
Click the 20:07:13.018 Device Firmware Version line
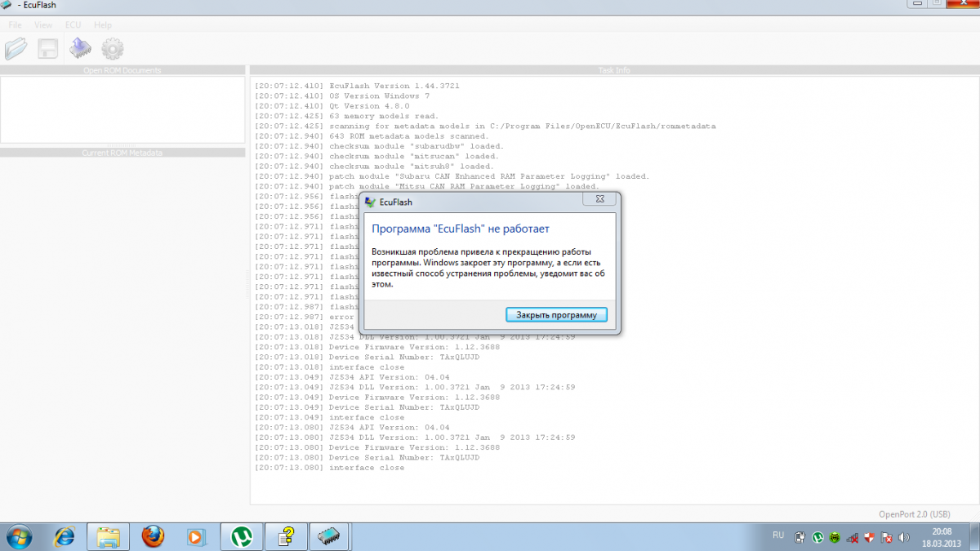[377, 347]
